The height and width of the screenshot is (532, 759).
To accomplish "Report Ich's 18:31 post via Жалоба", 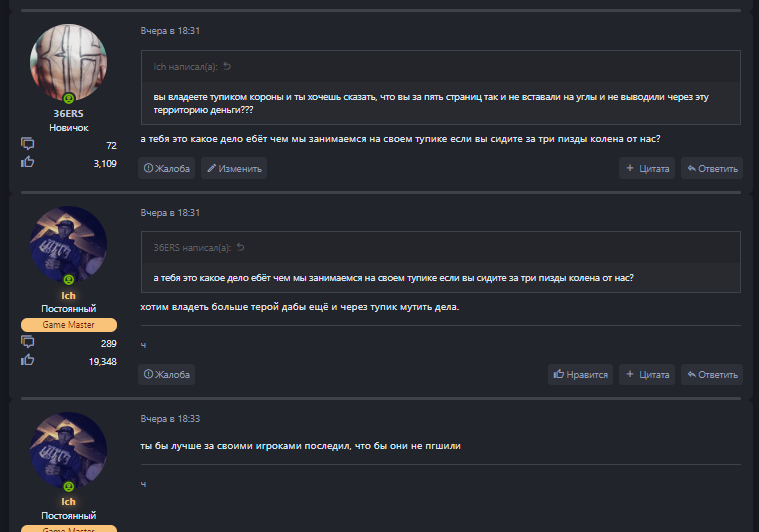I will (x=166, y=374).
